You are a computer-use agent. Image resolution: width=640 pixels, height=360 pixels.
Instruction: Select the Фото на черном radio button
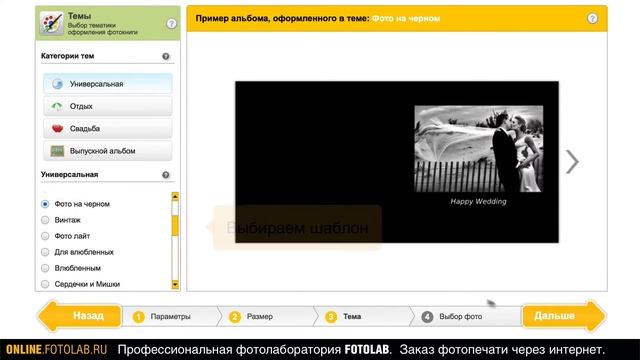[45, 204]
